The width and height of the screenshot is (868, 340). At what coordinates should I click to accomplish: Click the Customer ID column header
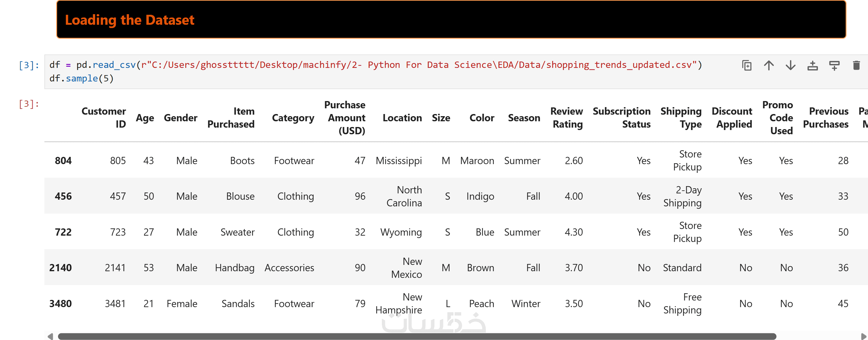104,117
